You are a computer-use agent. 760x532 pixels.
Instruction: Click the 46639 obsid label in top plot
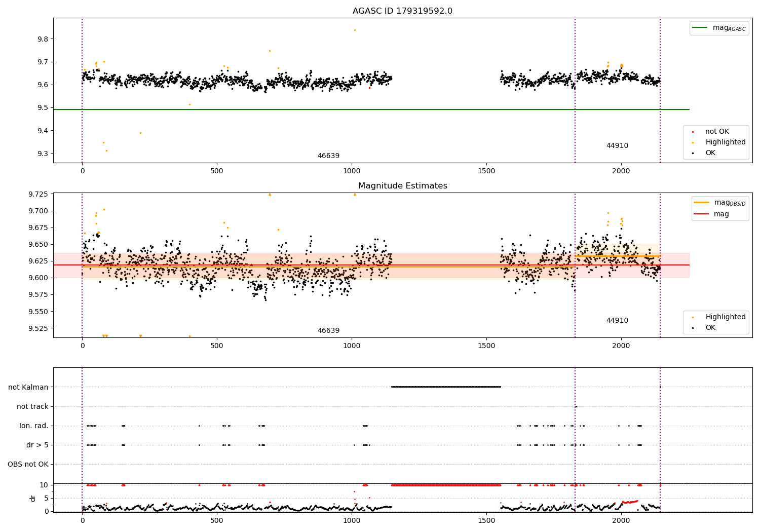(x=328, y=156)
